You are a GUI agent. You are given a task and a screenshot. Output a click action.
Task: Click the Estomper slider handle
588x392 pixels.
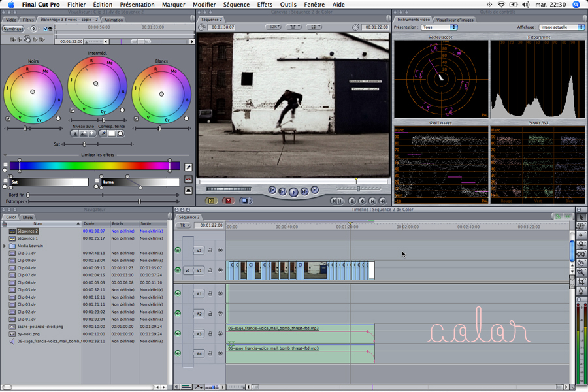click(140, 201)
